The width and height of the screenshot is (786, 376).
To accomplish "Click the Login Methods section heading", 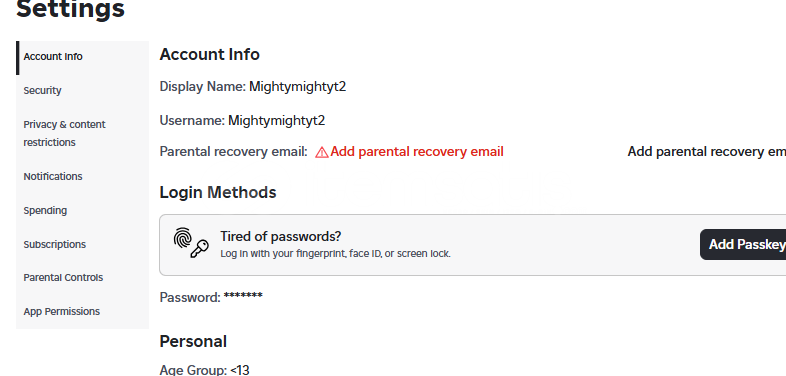I will pyautogui.click(x=218, y=193).
